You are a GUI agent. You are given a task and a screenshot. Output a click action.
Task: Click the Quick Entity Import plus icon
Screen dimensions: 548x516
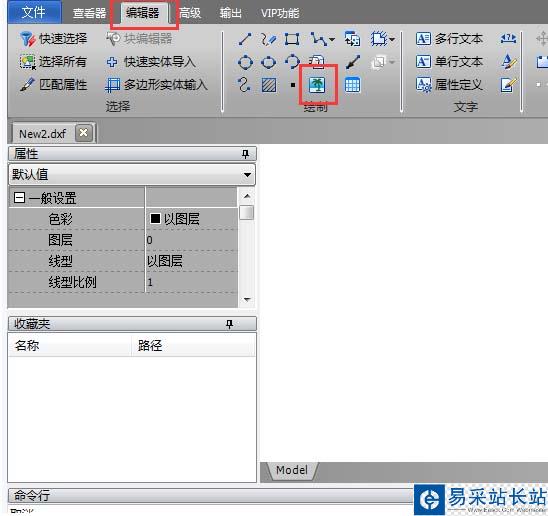pos(112,62)
